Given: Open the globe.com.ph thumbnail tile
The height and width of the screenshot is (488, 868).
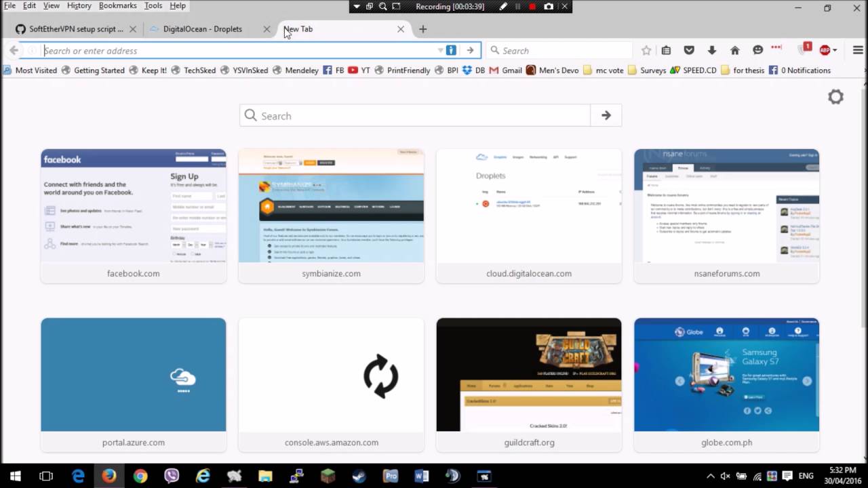Looking at the screenshot, I should pyautogui.click(x=727, y=384).
